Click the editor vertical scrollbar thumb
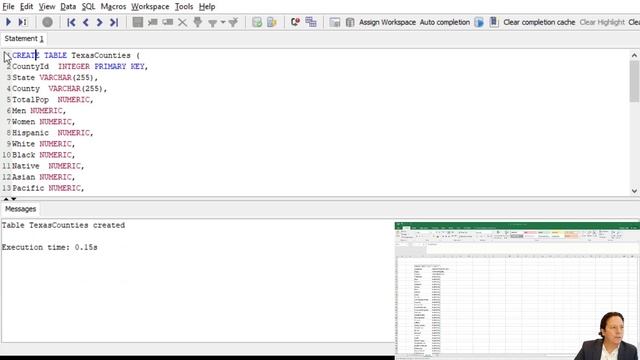This screenshot has height=360, width=640. tap(634, 82)
